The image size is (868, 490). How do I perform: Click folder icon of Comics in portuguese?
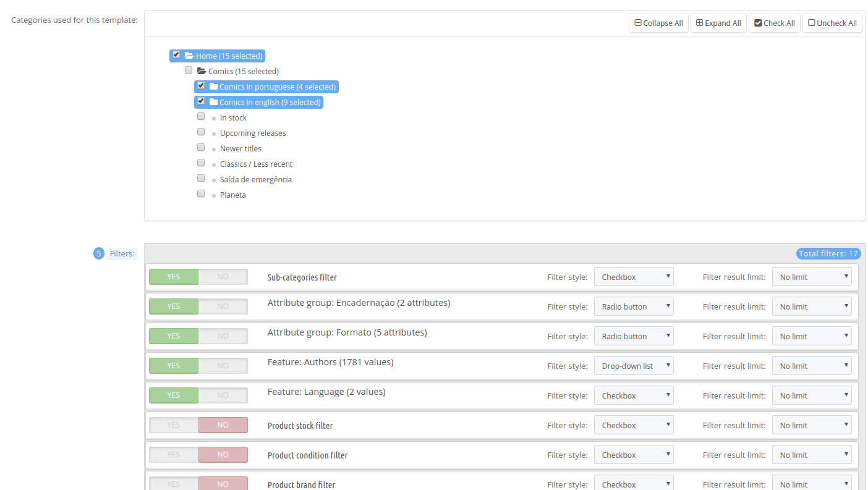(x=213, y=87)
